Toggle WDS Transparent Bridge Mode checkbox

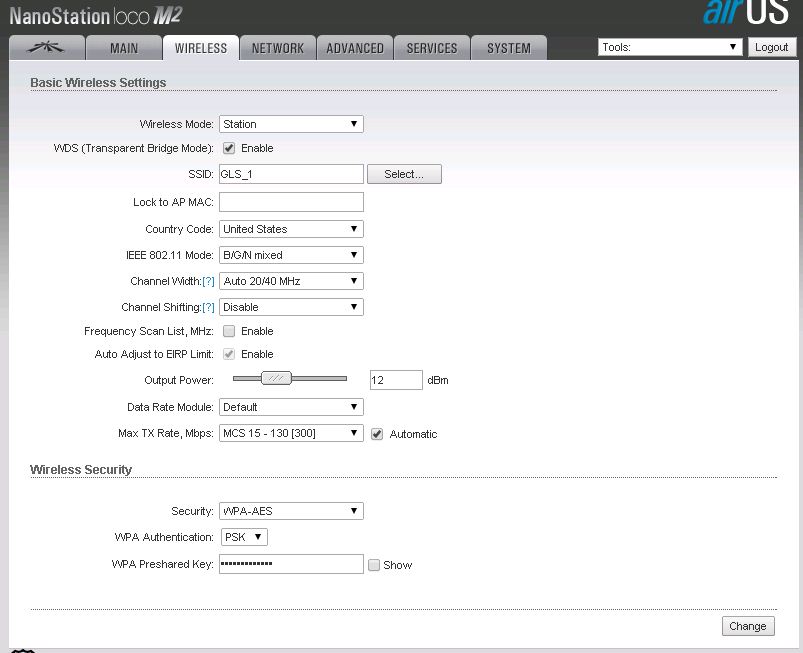[229, 148]
